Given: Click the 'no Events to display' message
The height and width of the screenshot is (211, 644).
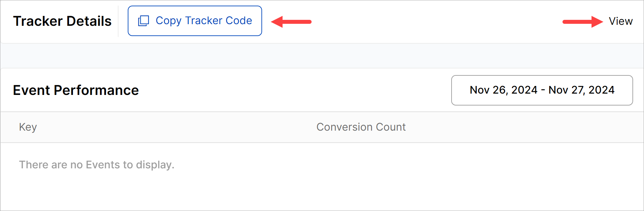Looking at the screenshot, I should (x=96, y=165).
